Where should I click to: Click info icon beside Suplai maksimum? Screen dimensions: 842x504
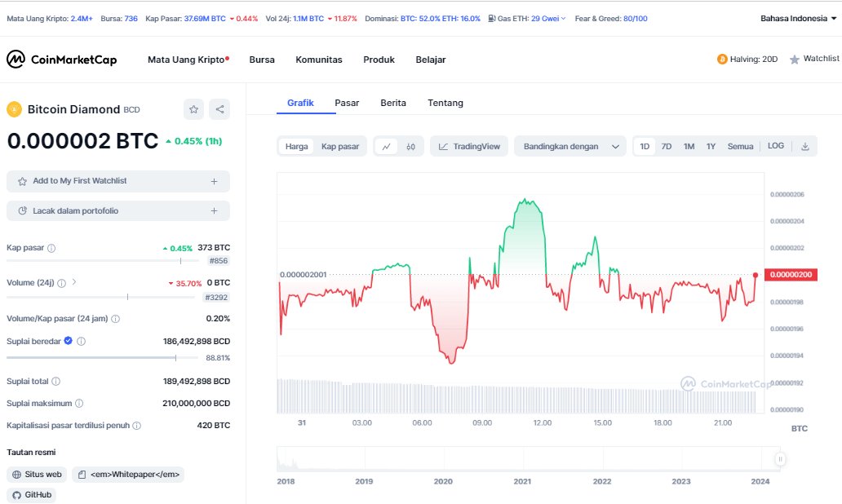(x=79, y=403)
